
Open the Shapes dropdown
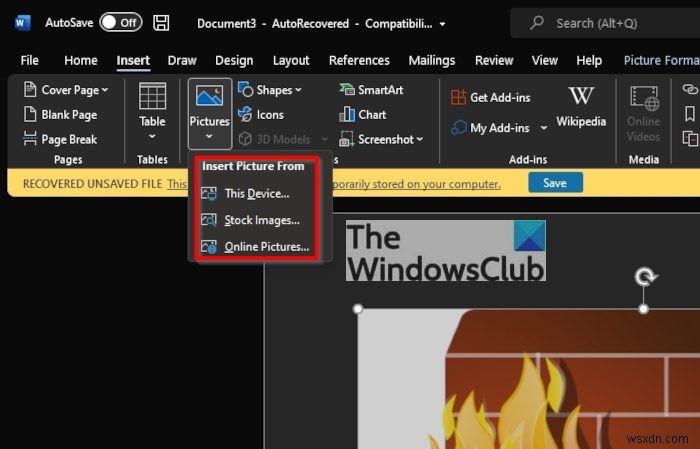pyautogui.click(x=270, y=90)
